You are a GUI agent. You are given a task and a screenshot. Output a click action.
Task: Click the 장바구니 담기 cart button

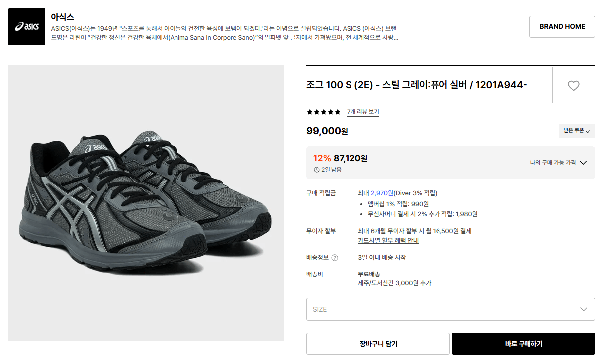[378, 344]
